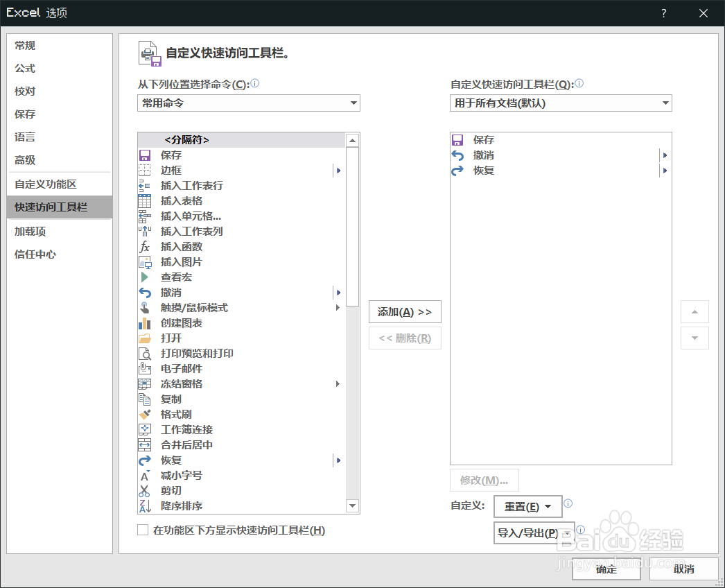Select the 创建图表 command icon
This screenshot has width=725, height=588.
(145, 322)
